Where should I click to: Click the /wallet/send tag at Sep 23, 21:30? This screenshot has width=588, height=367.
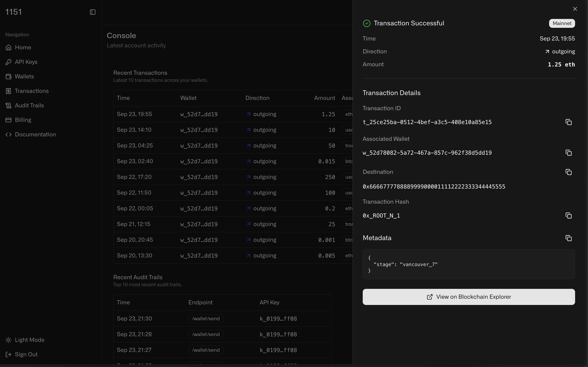point(206,319)
